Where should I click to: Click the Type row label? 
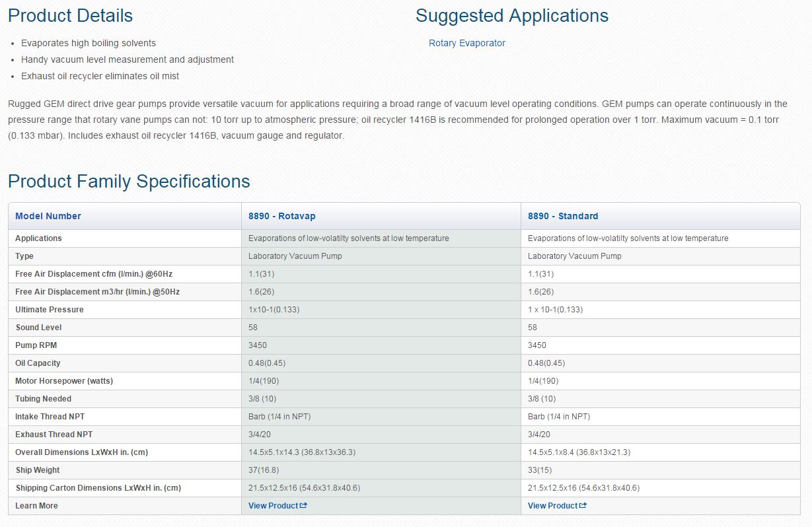click(24, 256)
